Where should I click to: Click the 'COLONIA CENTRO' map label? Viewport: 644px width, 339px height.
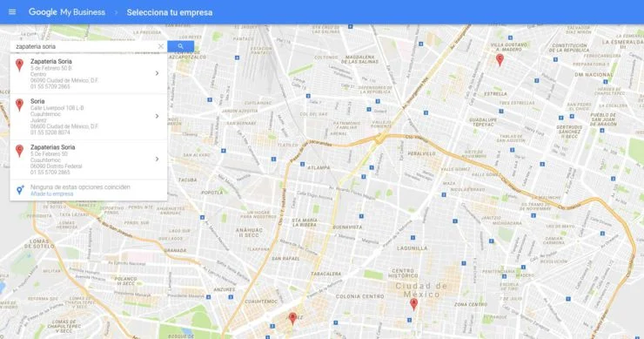pyautogui.click(x=359, y=296)
